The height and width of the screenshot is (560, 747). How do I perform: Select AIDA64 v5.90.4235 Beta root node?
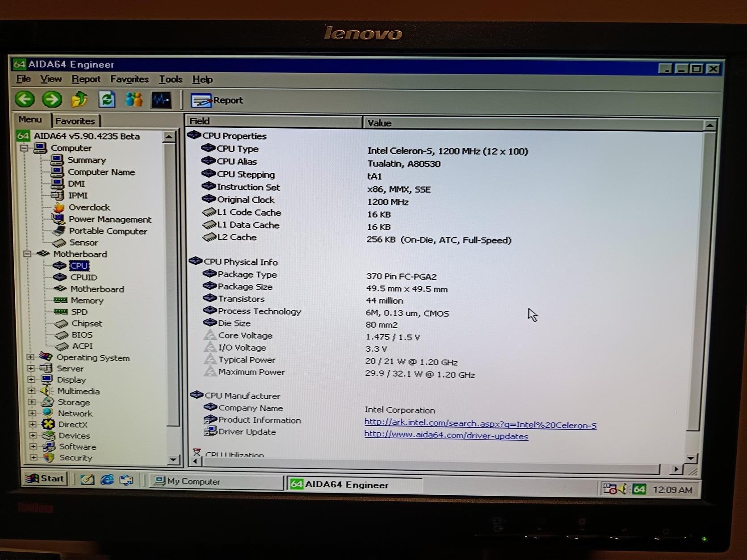tap(87, 136)
